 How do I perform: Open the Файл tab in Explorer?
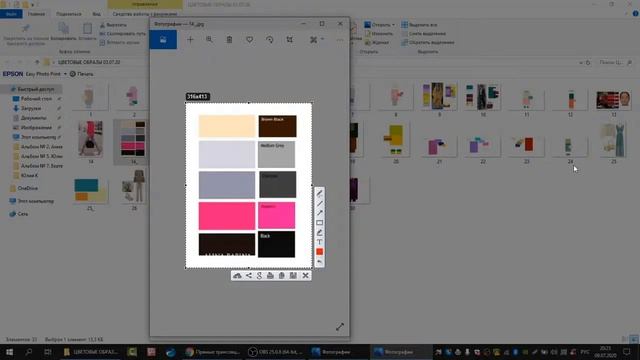11,14
